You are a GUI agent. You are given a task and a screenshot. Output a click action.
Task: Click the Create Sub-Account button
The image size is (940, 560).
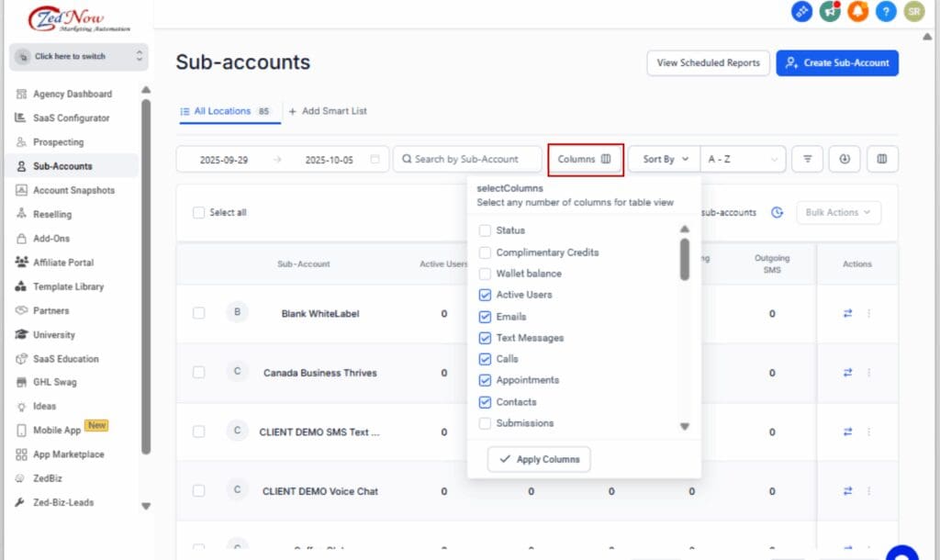(836, 62)
